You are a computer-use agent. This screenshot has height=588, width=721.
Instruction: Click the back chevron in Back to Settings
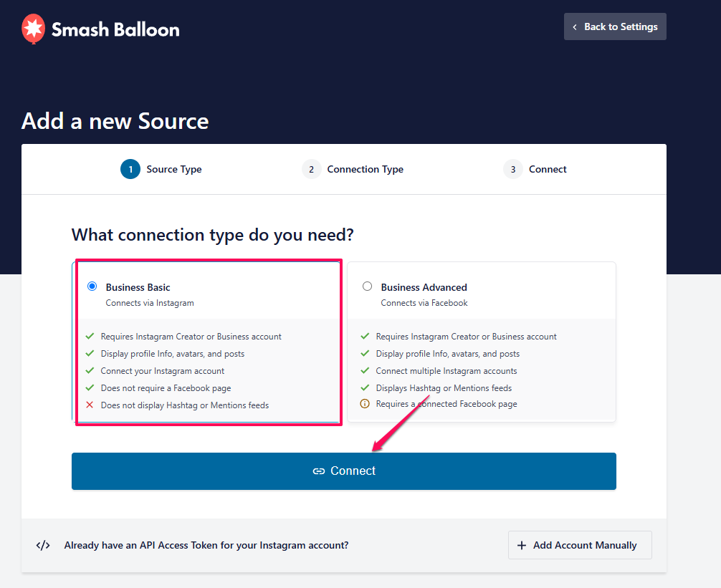tap(575, 27)
